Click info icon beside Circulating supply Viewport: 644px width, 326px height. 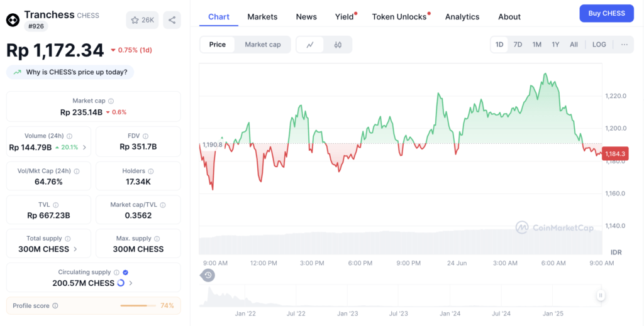click(x=116, y=272)
